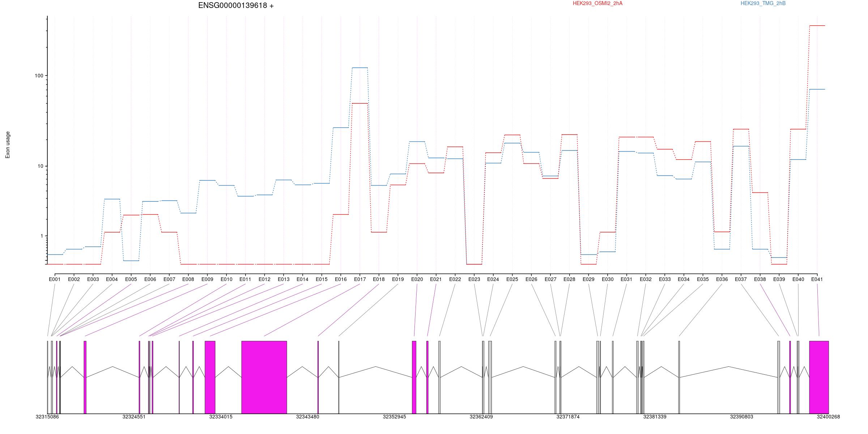Image resolution: width=868 pixels, height=434 pixels.
Task: Select exon label E004
Action: tap(112, 279)
